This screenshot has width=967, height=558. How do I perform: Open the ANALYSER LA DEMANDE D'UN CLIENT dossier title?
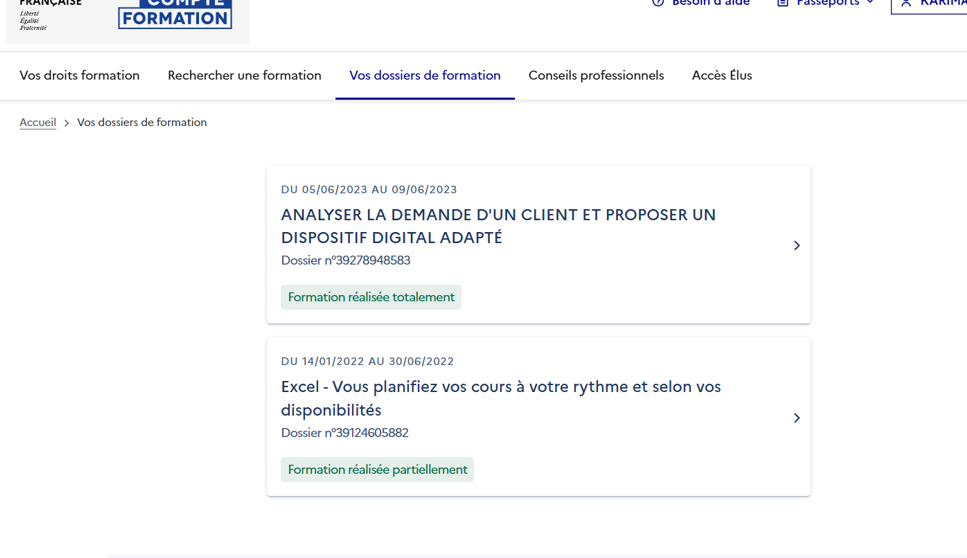tap(498, 226)
